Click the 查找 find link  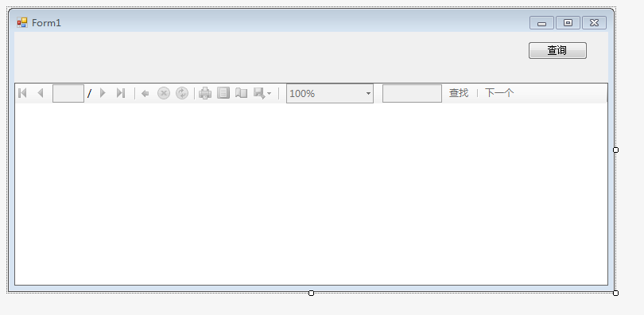point(459,93)
